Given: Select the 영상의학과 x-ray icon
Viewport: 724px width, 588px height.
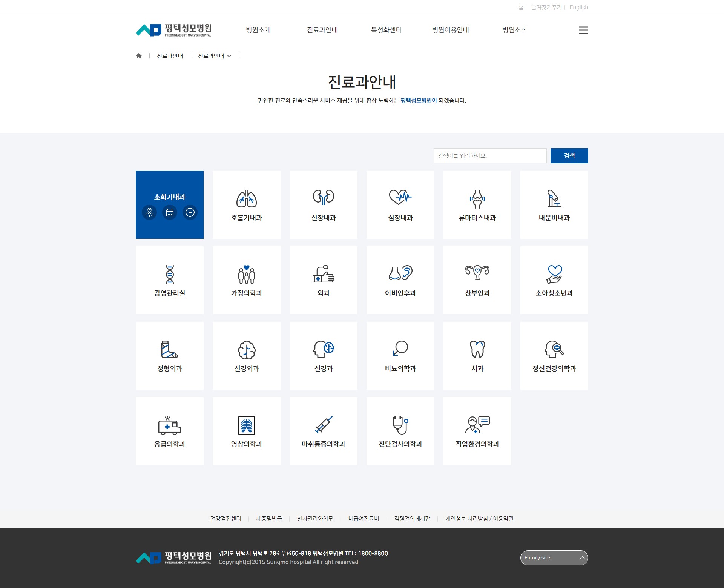Looking at the screenshot, I should point(247,425).
